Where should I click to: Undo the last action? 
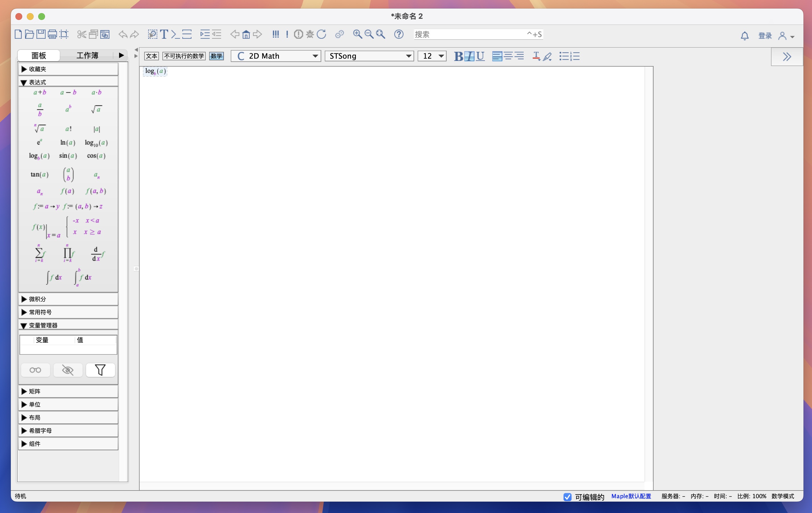[123, 34]
